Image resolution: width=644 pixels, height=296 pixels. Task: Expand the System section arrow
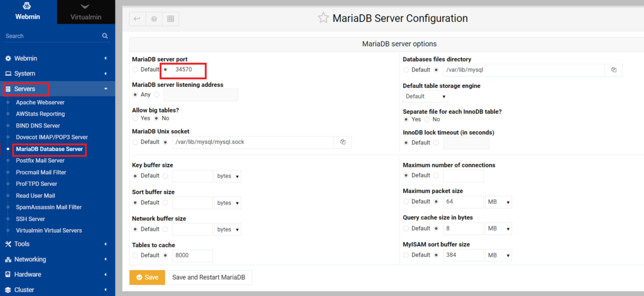[x=106, y=74]
